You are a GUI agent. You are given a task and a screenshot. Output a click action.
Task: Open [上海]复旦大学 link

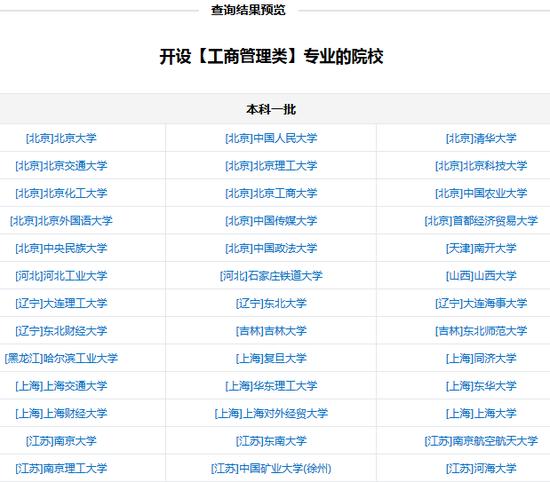pos(271,358)
